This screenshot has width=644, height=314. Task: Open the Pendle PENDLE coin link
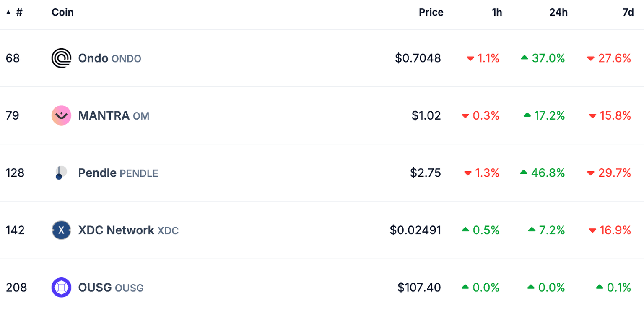pos(118,173)
